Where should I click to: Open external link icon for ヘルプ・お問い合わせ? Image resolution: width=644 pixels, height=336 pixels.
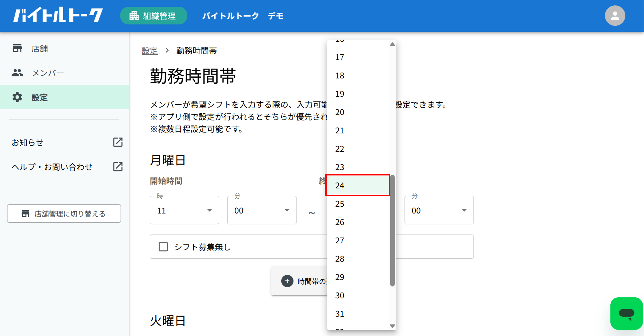pyautogui.click(x=118, y=167)
